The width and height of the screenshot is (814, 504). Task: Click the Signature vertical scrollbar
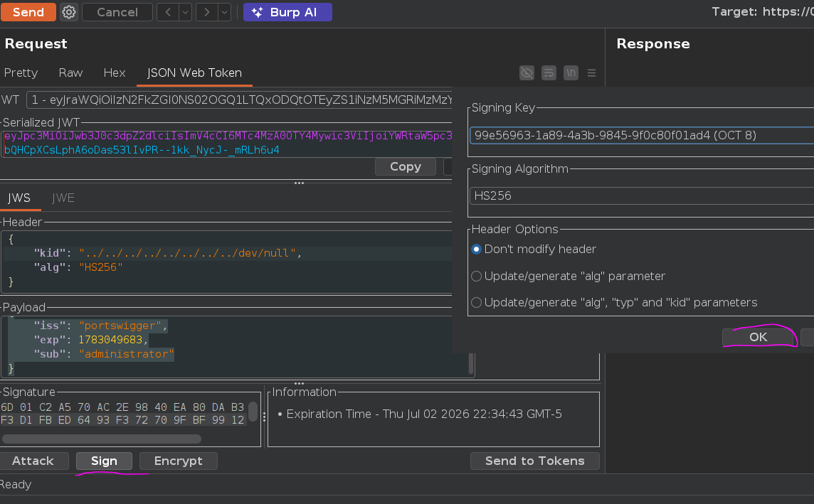253,412
